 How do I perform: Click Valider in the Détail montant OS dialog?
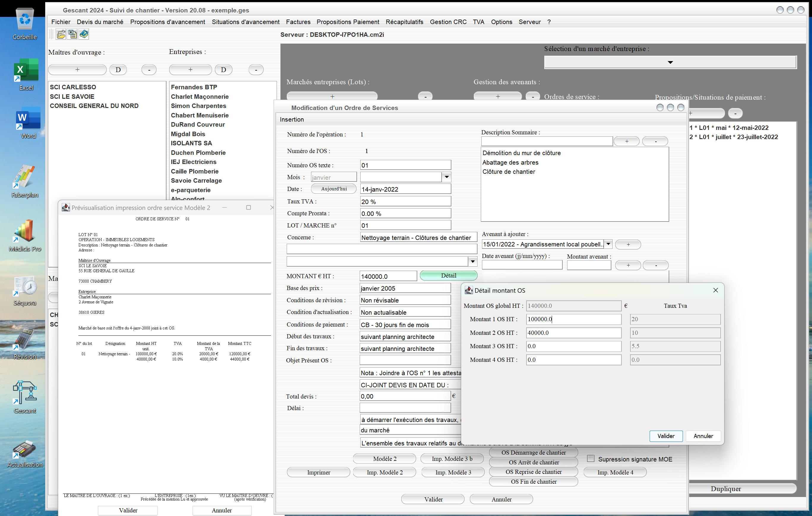(x=666, y=436)
